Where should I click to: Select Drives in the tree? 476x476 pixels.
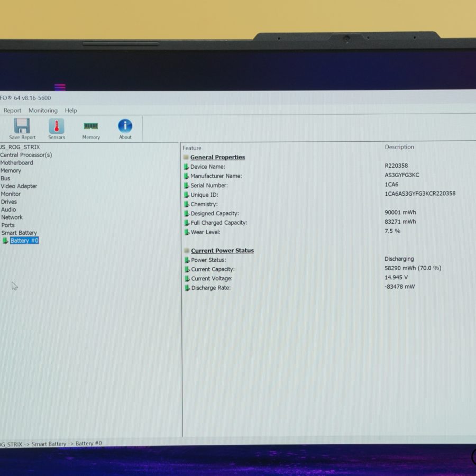(x=9, y=202)
